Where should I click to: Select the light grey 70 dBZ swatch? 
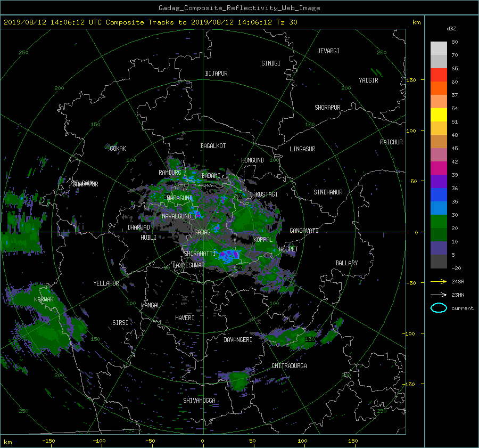pos(439,61)
